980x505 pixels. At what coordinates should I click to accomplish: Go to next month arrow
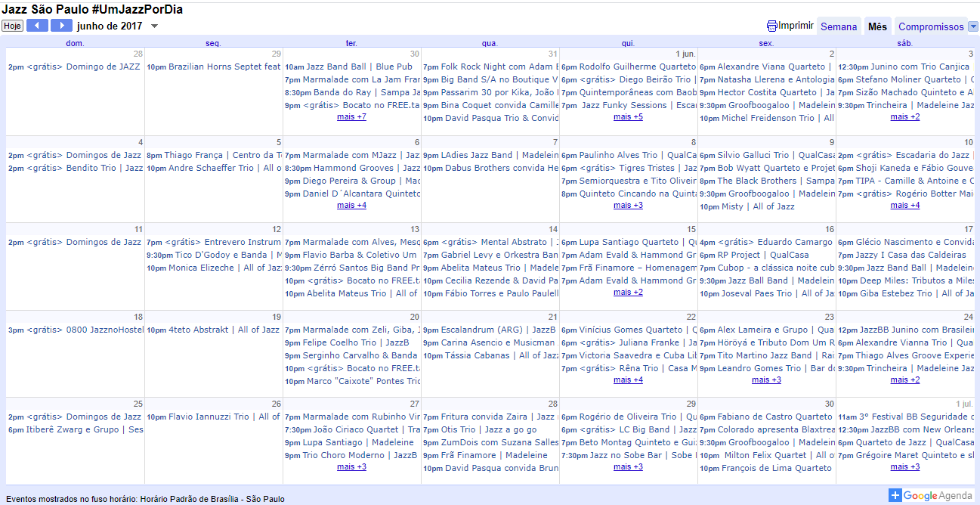point(62,26)
